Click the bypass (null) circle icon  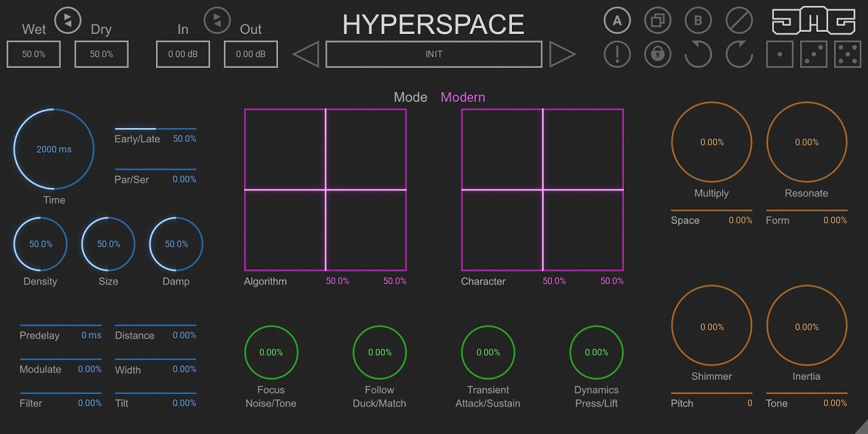[x=739, y=20]
